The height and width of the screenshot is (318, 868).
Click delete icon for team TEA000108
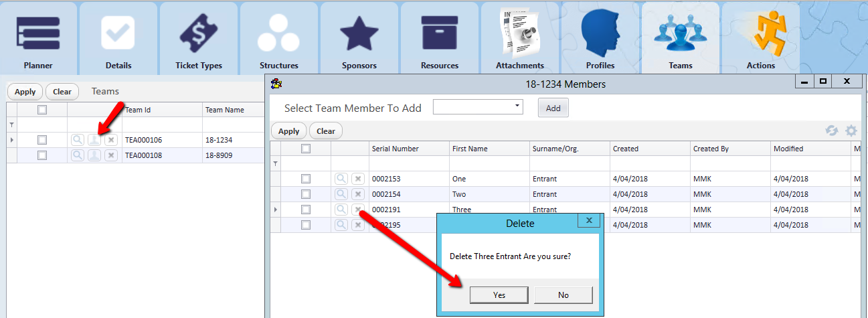[x=111, y=155]
